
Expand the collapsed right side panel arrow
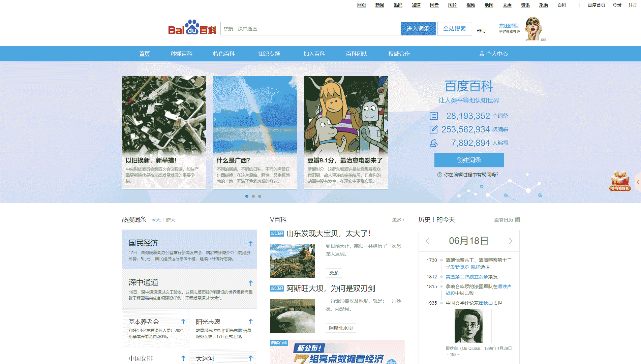pyautogui.click(x=638, y=182)
